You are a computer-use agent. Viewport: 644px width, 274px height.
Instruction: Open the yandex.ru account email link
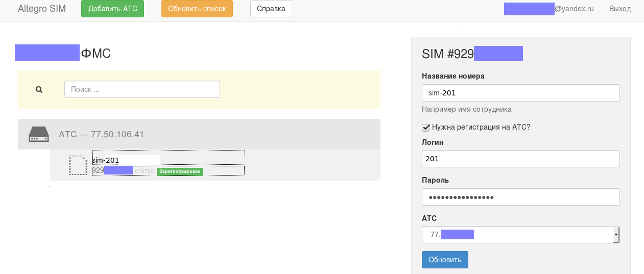[x=549, y=9]
